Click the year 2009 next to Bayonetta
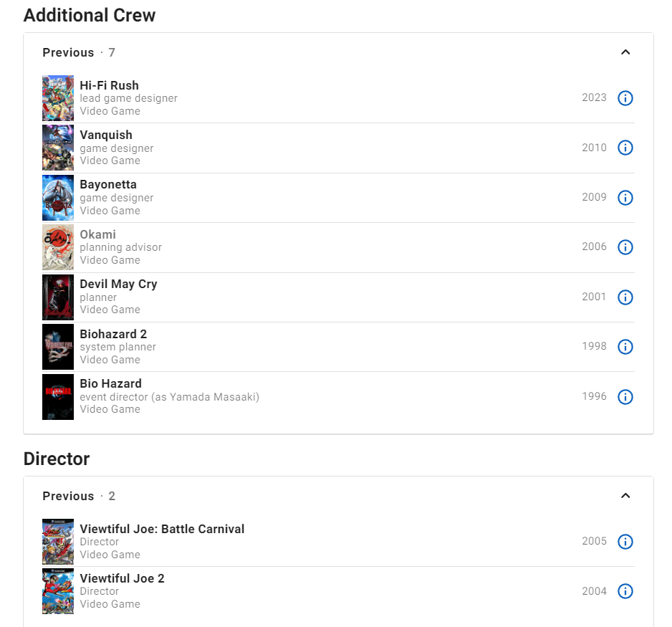The height and width of the screenshot is (627, 672). pos(594,197)
